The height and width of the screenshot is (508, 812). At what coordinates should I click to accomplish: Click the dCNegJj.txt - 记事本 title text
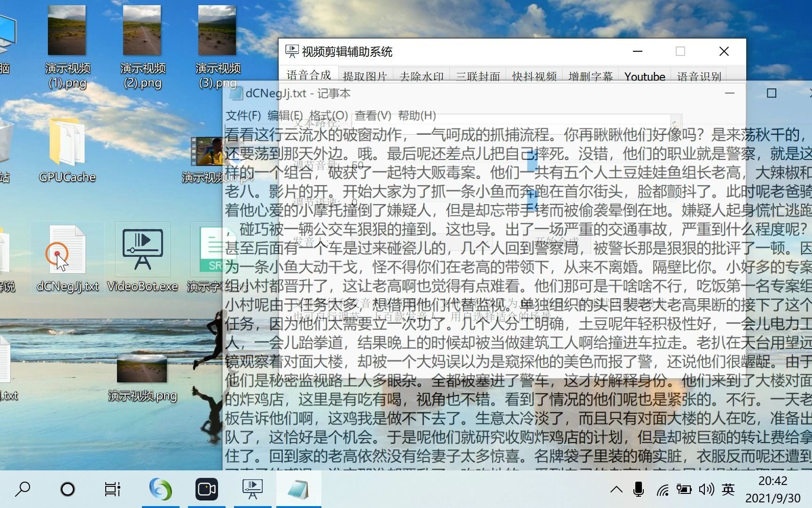[298, 93]
